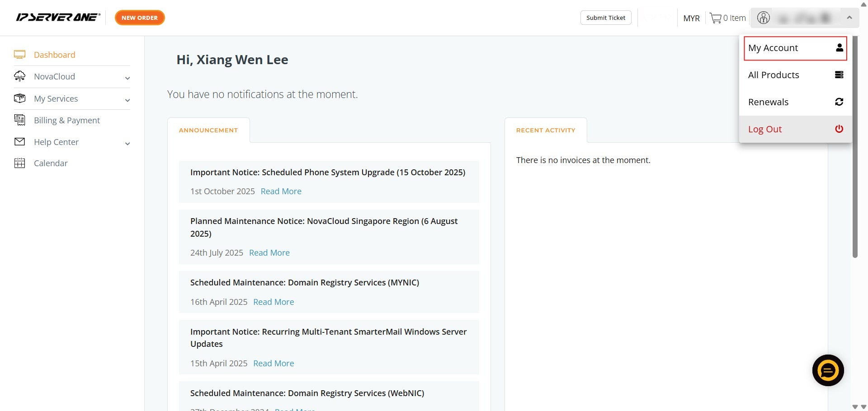Click the shopping cart icon
868x411 pixels.
click(x=715, y=18)
